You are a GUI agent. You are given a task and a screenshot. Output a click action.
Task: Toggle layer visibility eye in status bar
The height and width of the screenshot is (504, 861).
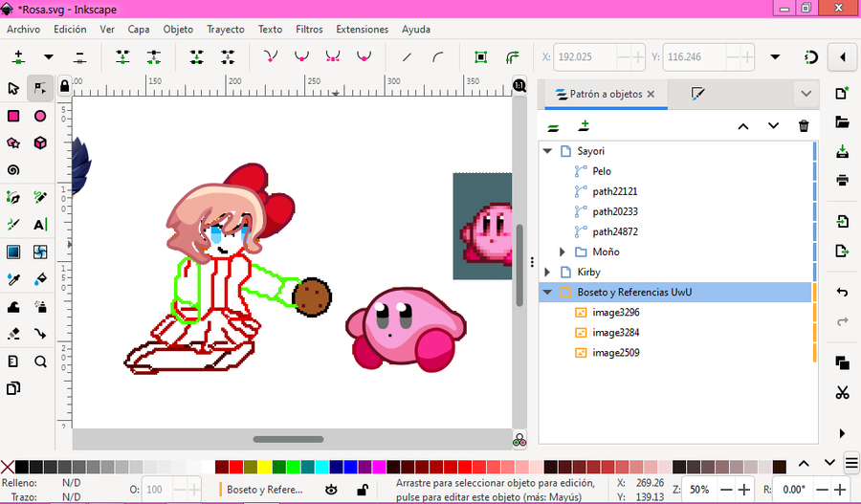331,490
